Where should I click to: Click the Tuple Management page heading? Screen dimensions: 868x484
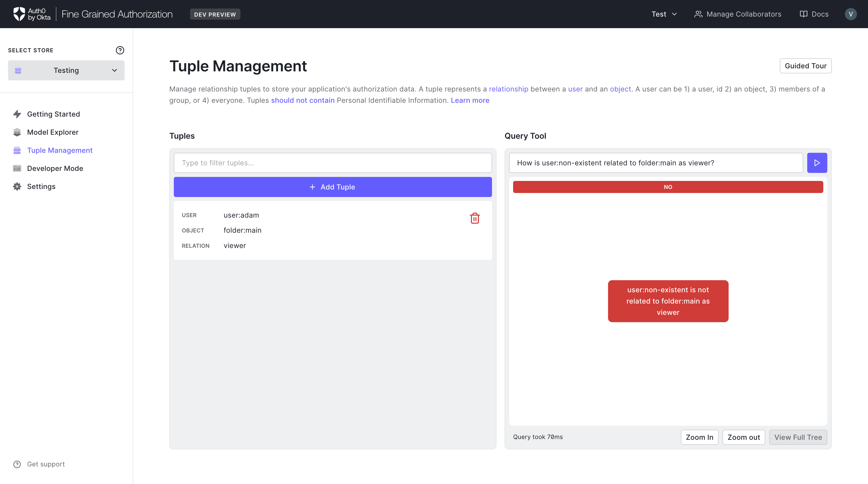click(x=238, y=66)
